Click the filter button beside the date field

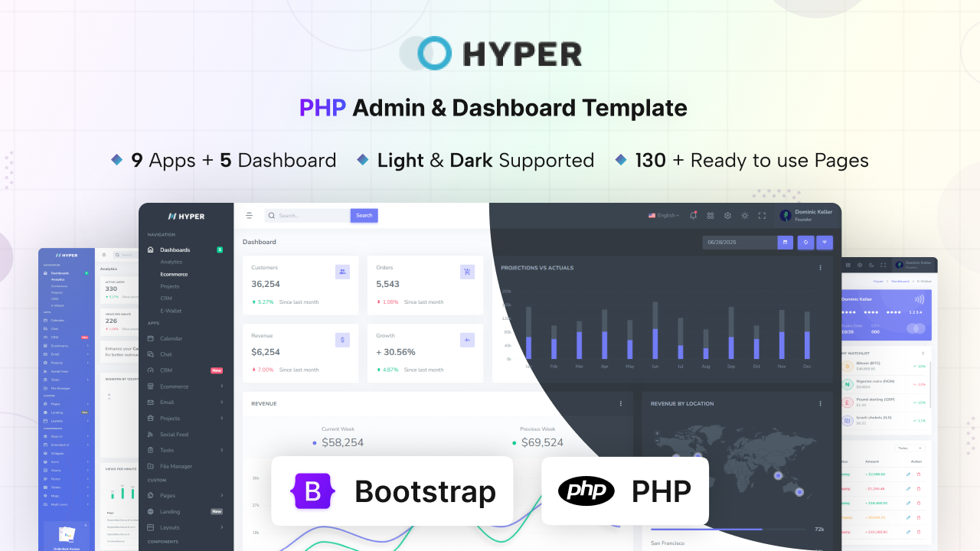tap(825, 242)
